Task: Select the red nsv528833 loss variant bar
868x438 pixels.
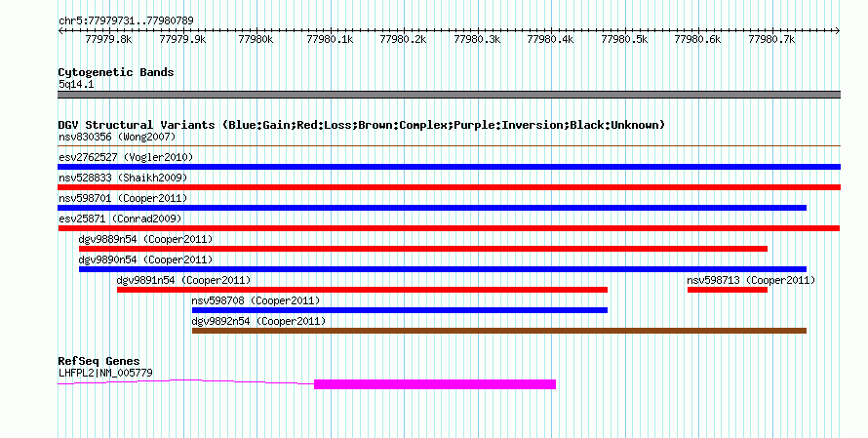Action: [449, 187]
